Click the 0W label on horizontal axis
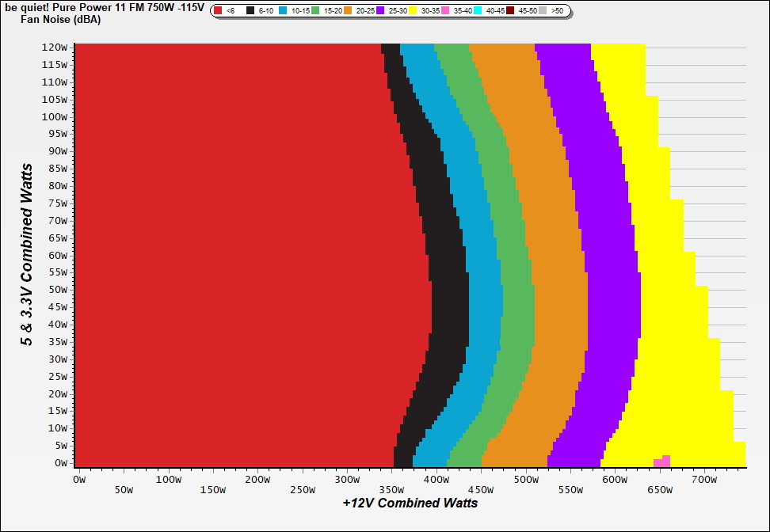This screenshot has height=532, width=770. (x=78, y=479)
